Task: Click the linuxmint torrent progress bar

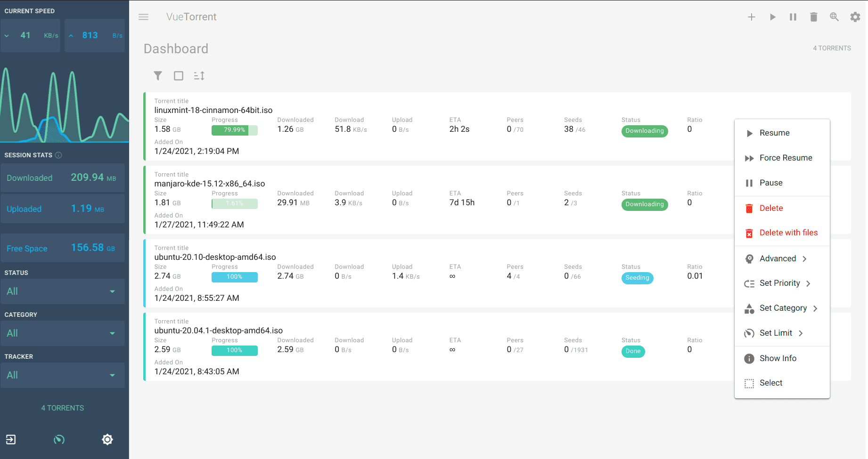Action: 234,130
